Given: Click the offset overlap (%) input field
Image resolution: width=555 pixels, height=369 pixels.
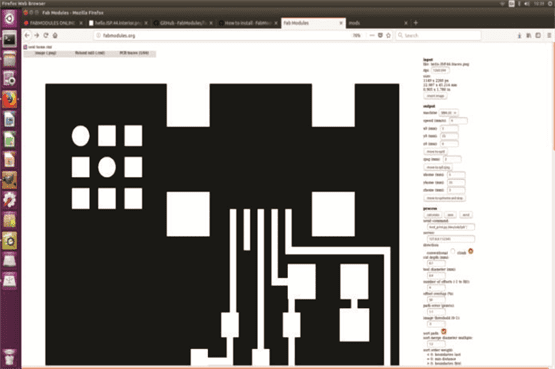Looking at the screenshot, I should (x=436, y=300).
